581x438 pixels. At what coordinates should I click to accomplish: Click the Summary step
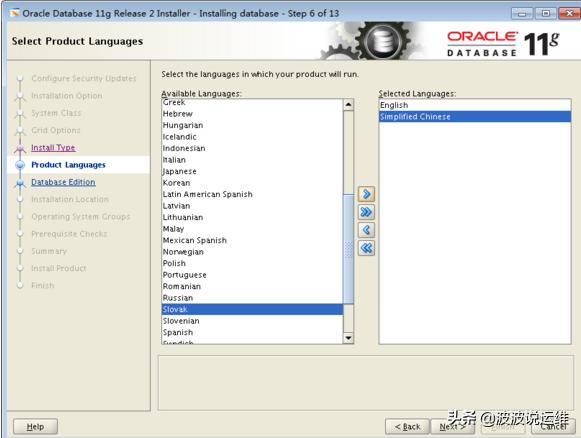[49, 251]
